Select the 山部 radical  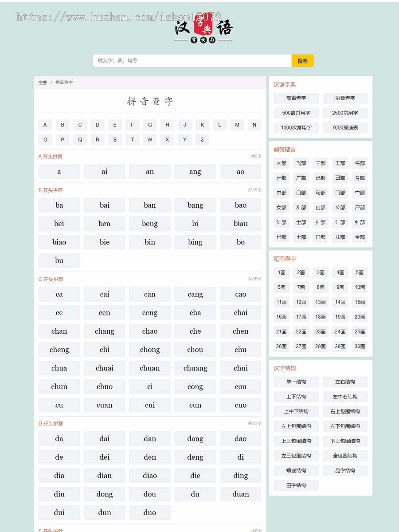click(321, 207)
